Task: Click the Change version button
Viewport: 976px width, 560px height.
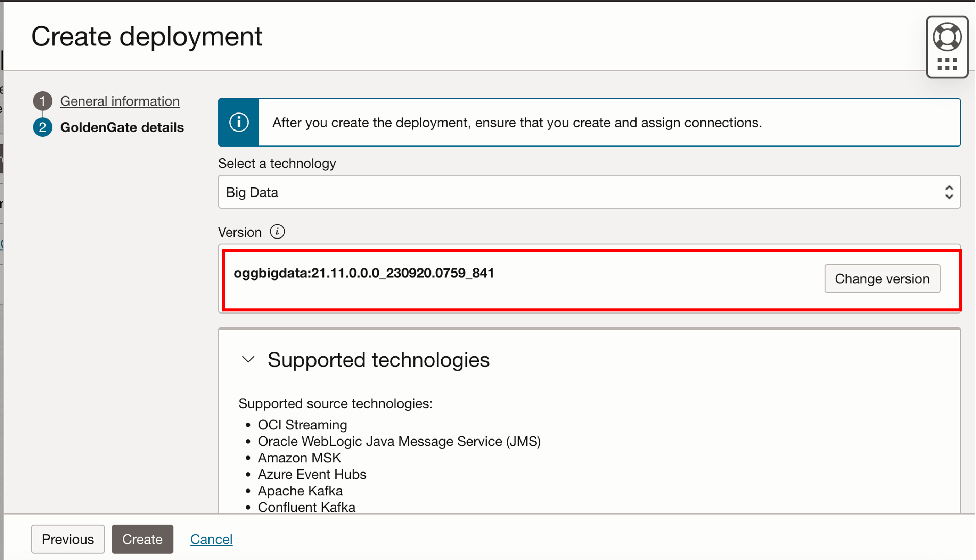Action: pyautogui.click(x=882, y=278)
